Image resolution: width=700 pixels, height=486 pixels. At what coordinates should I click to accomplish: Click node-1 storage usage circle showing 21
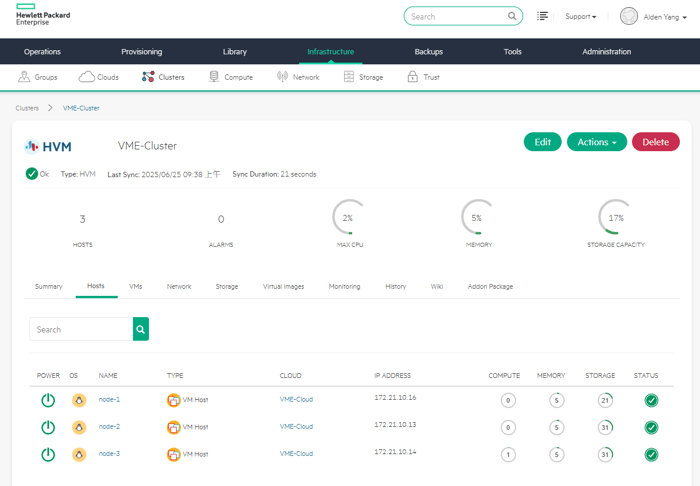click(605, 400)
